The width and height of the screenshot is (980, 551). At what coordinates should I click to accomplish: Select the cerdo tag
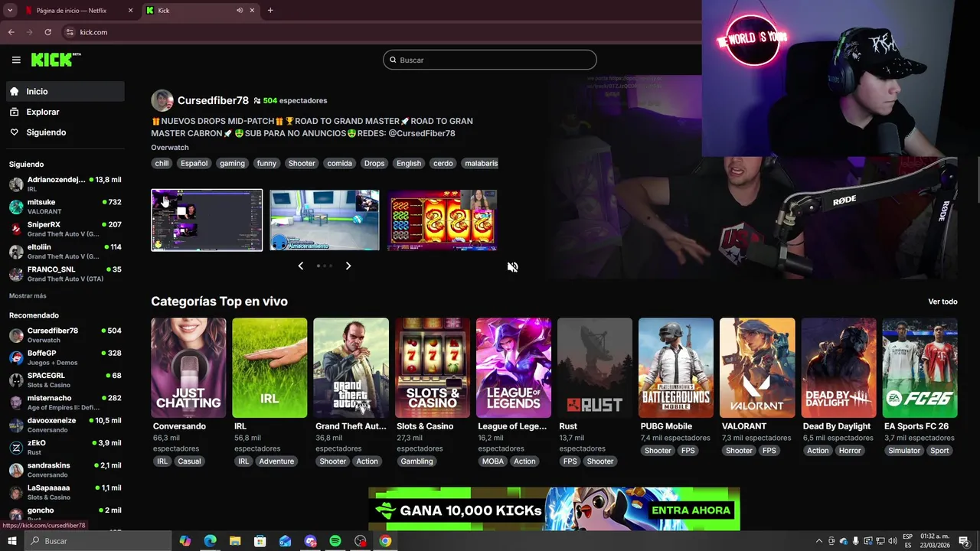[x=443, y=163]
